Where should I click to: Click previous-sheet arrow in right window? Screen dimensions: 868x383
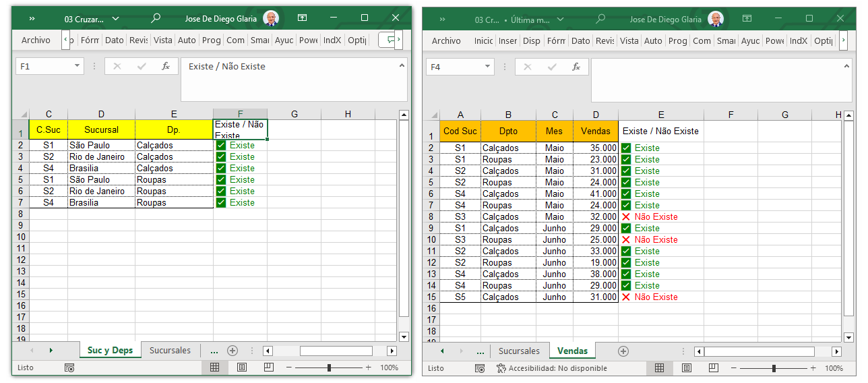pyautogui.click(x=442, y=351)
